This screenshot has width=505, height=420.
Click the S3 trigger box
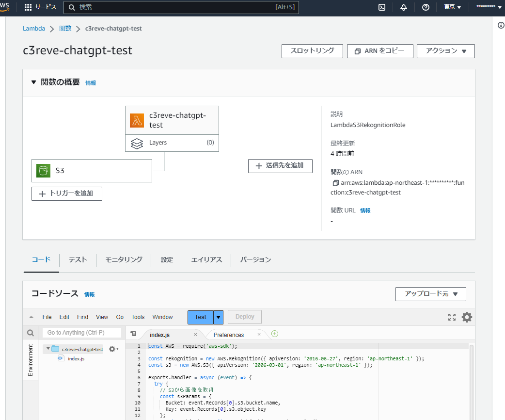click(x=92, y=171)
